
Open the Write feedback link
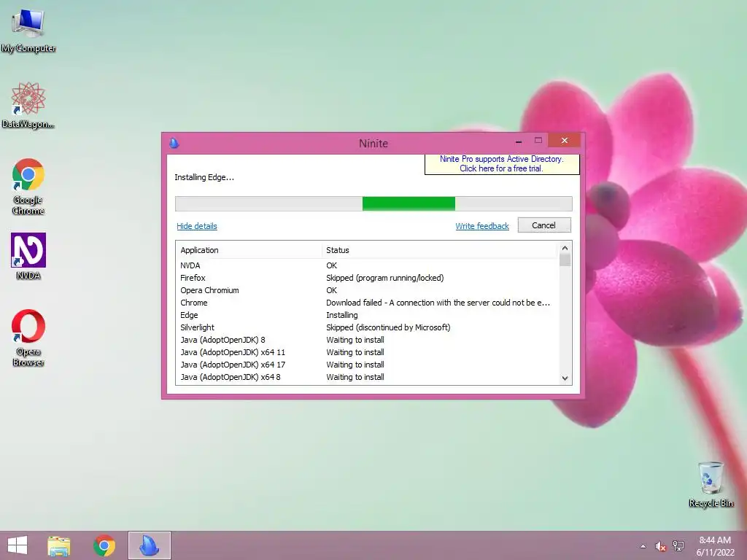coord(482,226)
